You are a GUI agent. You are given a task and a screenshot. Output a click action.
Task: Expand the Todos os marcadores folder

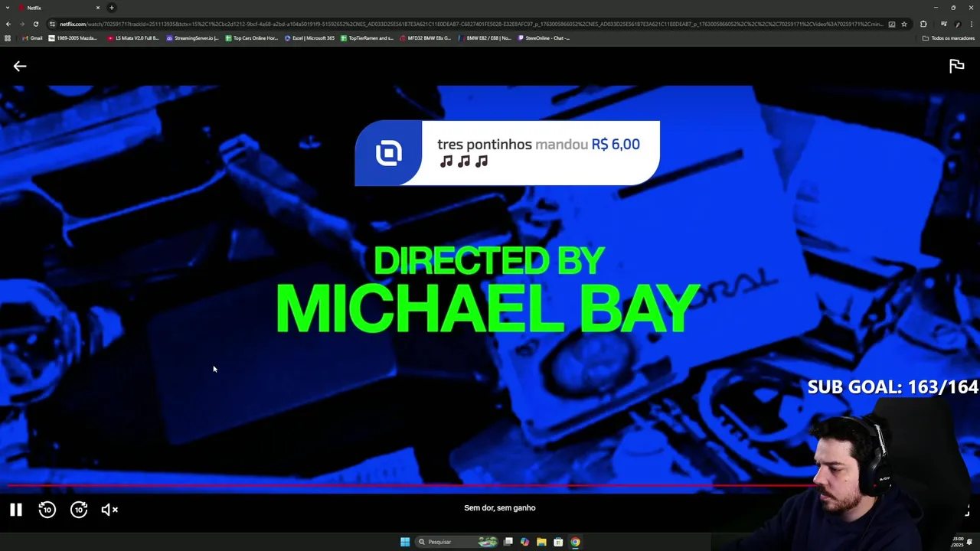pos(948,37)
